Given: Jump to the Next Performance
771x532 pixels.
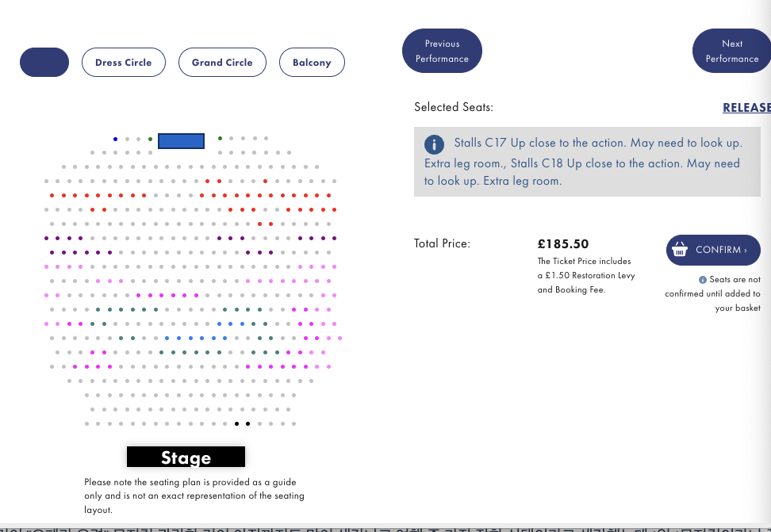Looking at the screenshot, I should pyautogui.click(x=731, y=51).
